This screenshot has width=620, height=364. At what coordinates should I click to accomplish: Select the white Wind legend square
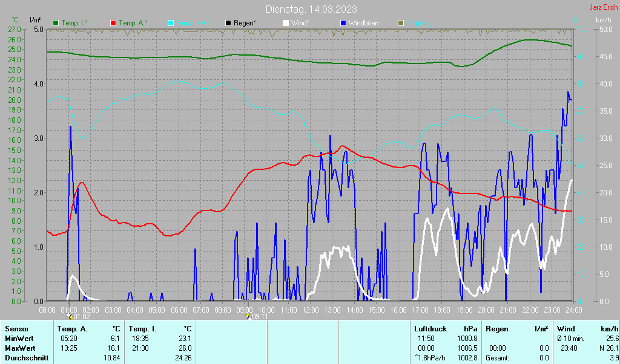coord(286,23)
